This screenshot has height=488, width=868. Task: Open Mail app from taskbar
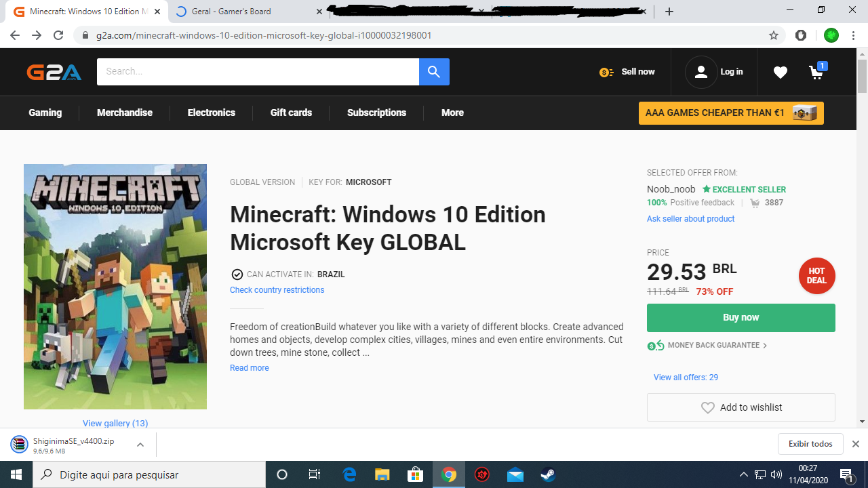pyautogui.click(x=515, y=475)
